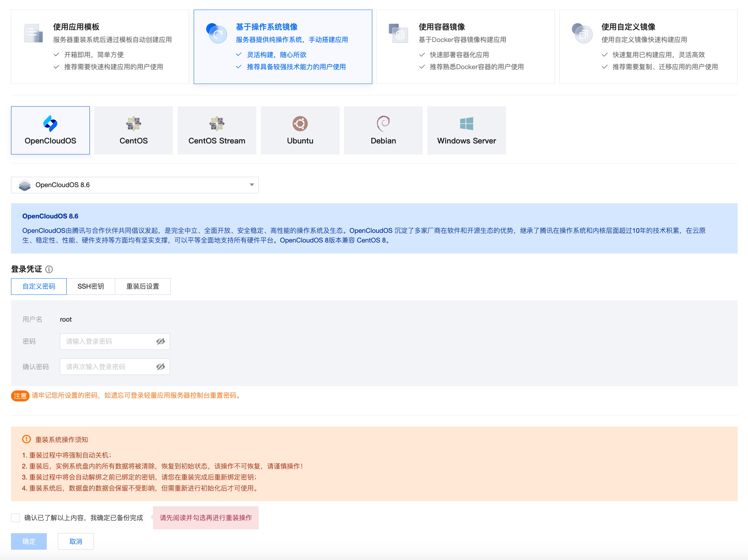Choose 基于操作系统镜像 card title
This screenshot has height=560, width=748.
[267, 27]
